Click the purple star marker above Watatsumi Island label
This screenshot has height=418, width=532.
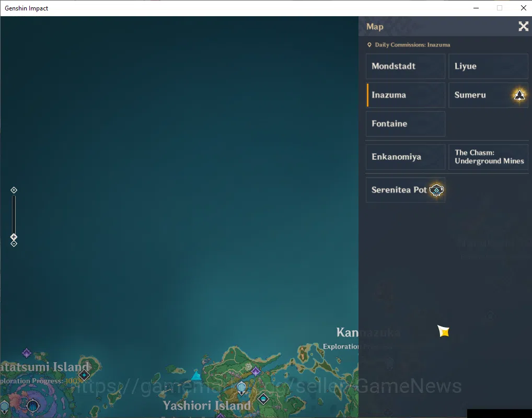27,353
